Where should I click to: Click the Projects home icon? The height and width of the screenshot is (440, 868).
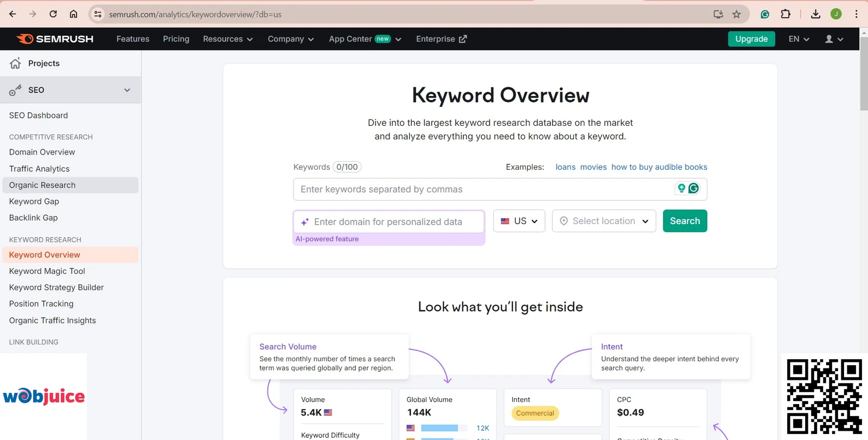pos(15,63)
